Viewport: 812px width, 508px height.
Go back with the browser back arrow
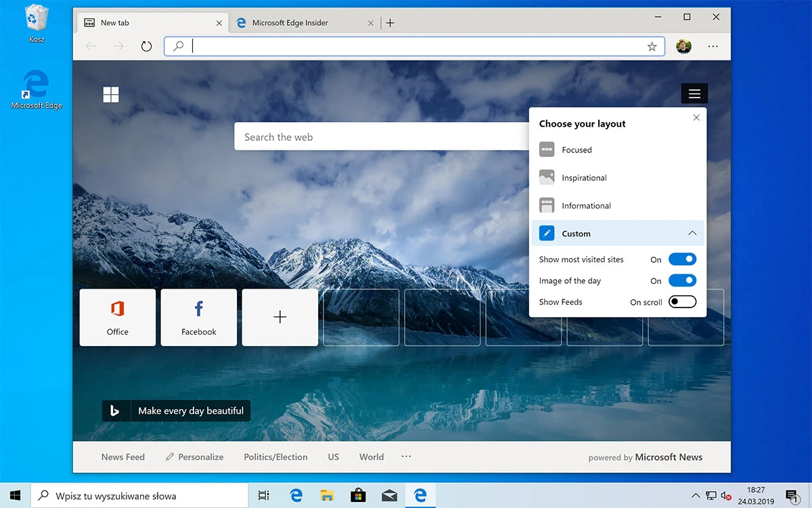[x=91, y=46]
